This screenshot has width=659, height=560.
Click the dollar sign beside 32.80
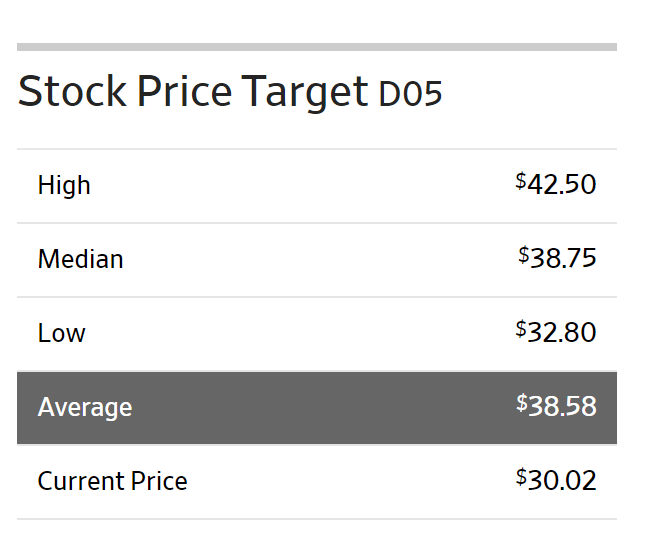(x=521, y=329)
